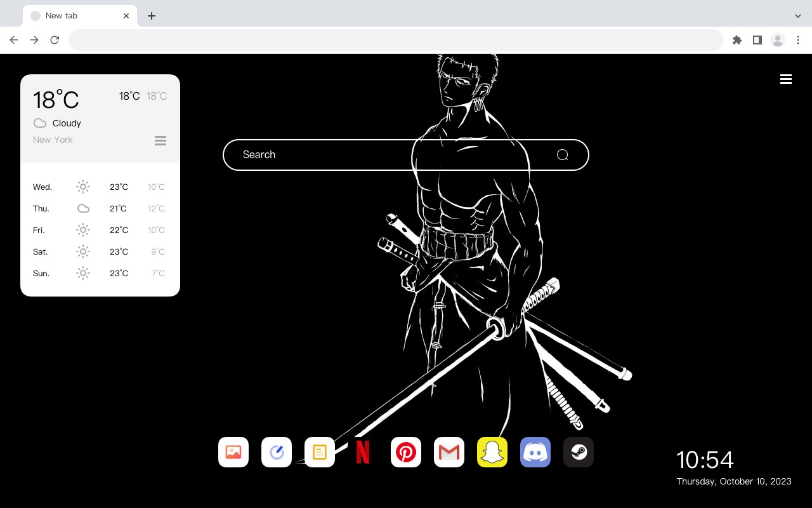Click Thursday's 21°C high temperature

[118, 208]
